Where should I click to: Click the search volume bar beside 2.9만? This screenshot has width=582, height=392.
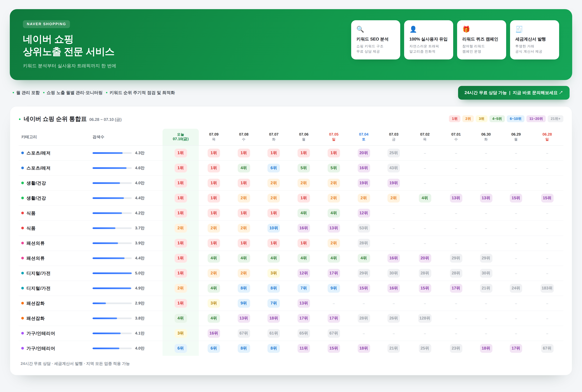pos(112,303)
